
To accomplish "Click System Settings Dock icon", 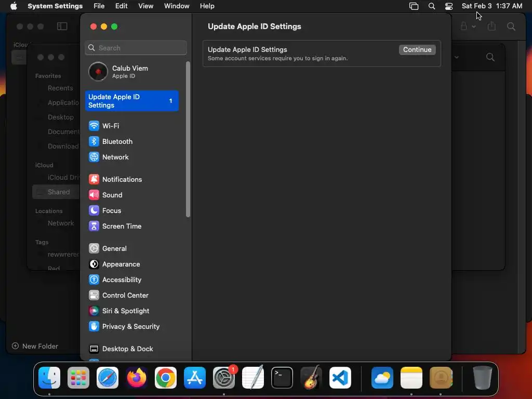I will pos(224,378).
